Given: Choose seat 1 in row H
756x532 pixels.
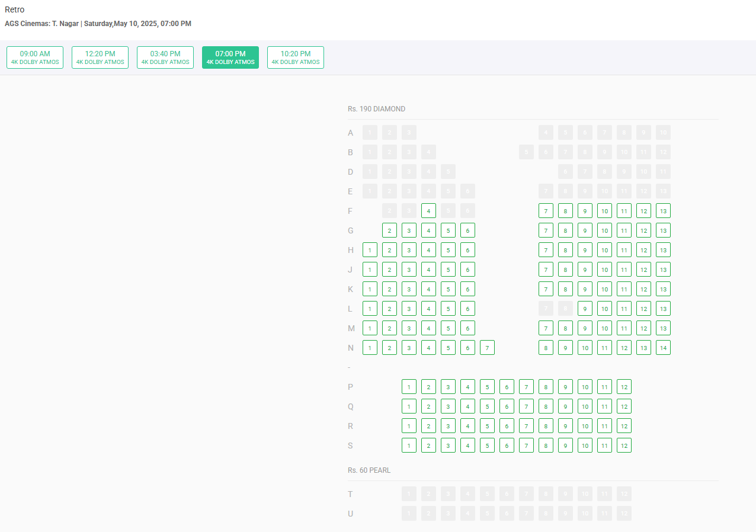Looking at the screenshot, I should 370,250.
